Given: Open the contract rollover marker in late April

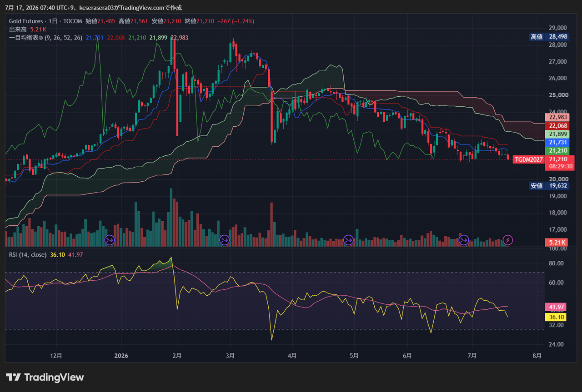Looking at the screenshot, I should click(x=348, y=240).
